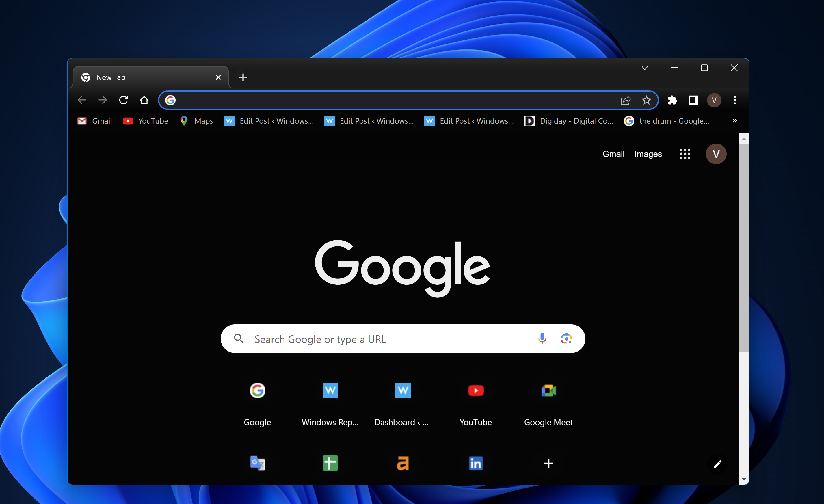Open Chrome's three-dot menu
The width and height of the screenshot is (824, 504).
[735, 100]
